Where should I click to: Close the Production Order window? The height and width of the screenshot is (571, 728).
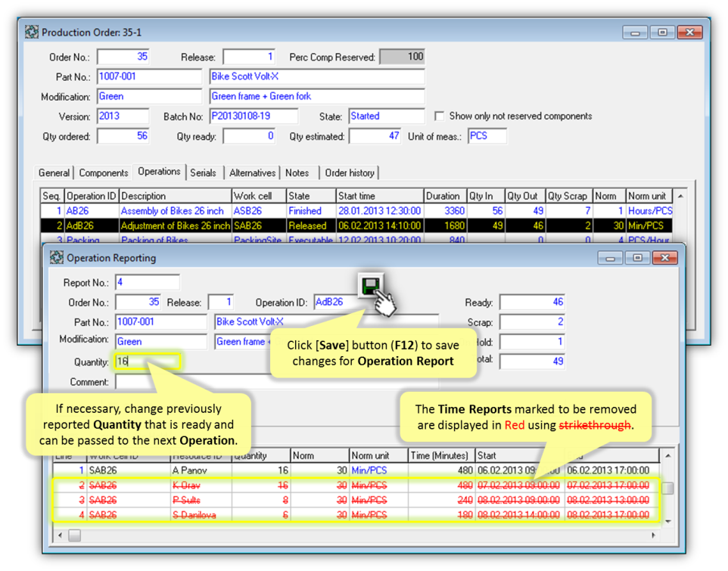coord(690,33)
